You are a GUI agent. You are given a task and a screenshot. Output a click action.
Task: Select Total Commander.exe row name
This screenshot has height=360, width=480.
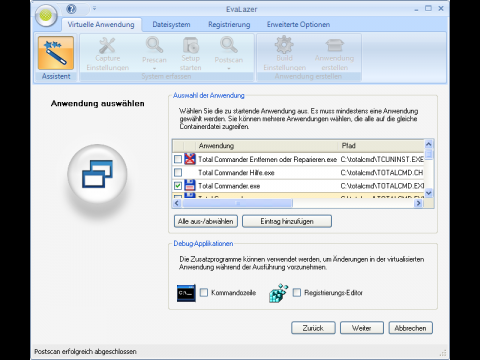click(x=229, y=186)
